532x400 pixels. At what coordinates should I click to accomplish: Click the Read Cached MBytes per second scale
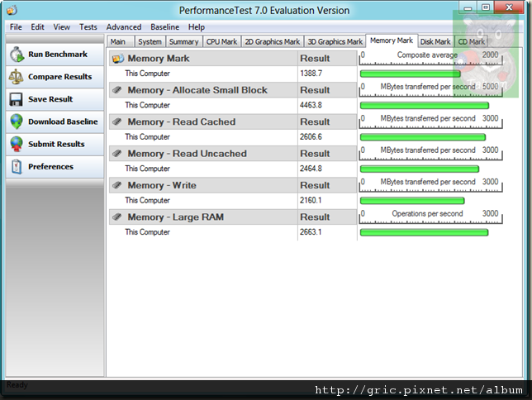(x=430, y=121)
